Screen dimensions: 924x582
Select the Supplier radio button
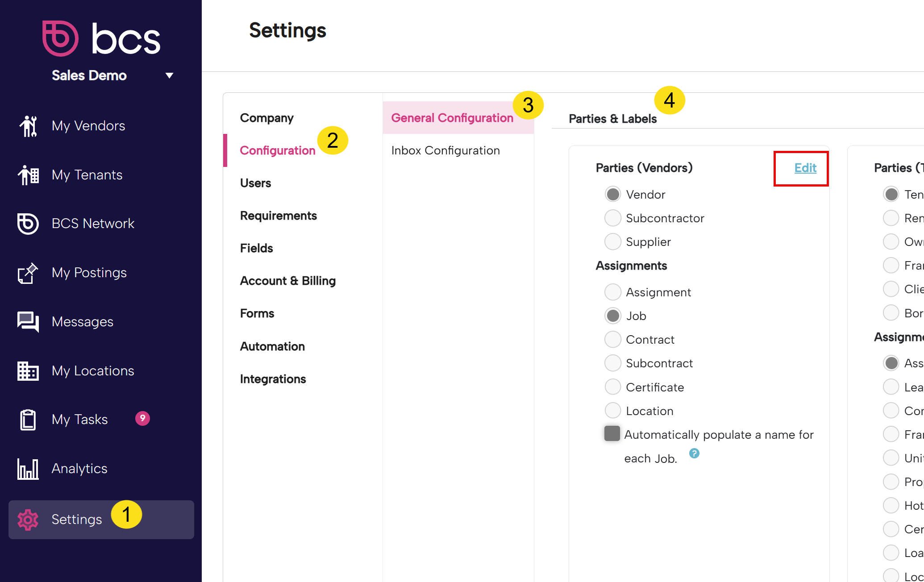click(613, 242)
